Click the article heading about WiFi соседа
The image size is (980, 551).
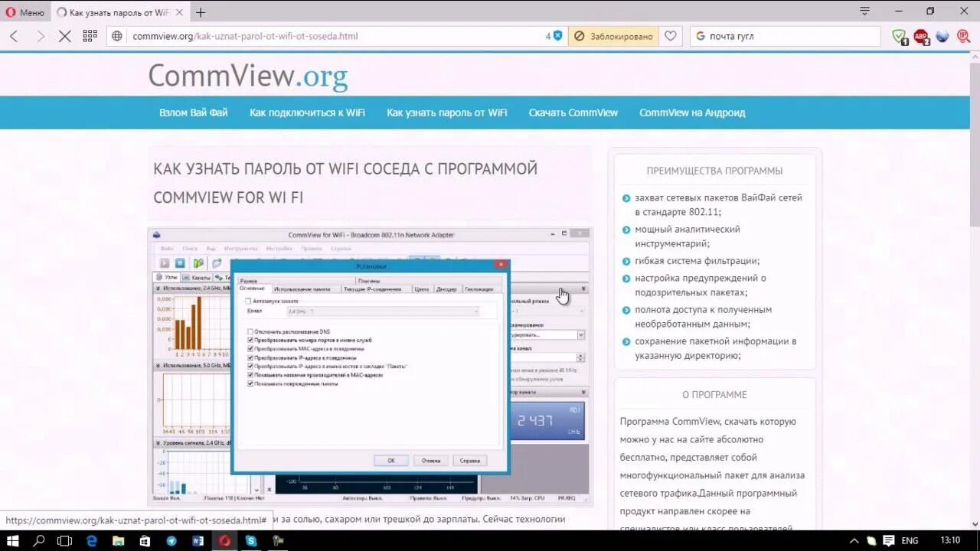click(345, 183)
